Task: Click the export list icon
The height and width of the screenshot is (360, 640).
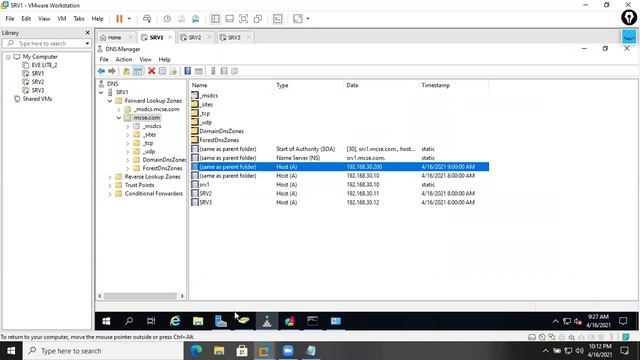Action: pos(173,71)
